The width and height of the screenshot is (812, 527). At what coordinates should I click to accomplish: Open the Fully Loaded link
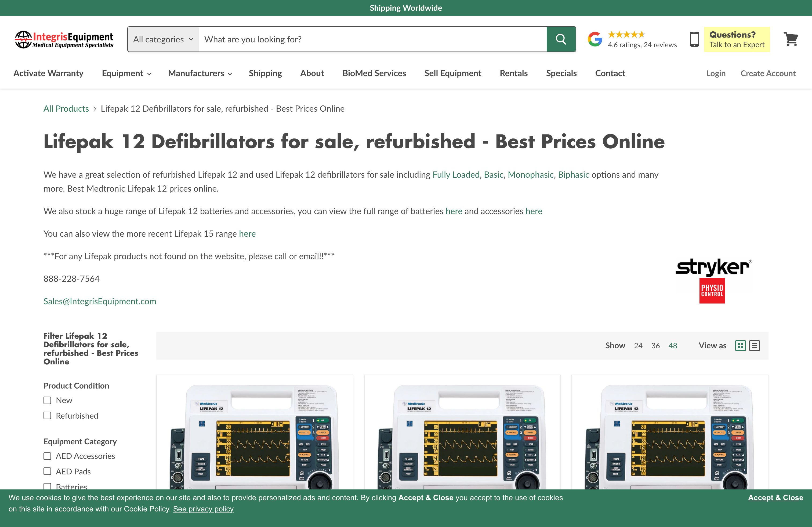[x=456, y=174]
